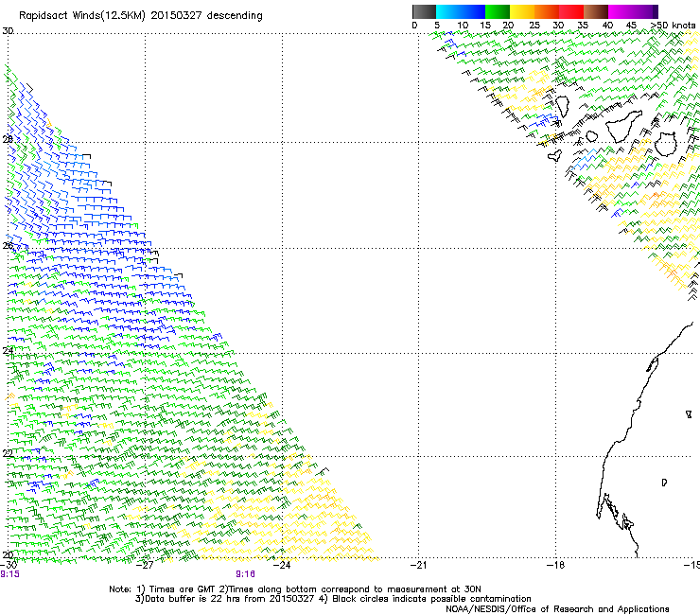
Task: Click the small peninsula on coast near 24N
Action: click(x=653, y=364)
